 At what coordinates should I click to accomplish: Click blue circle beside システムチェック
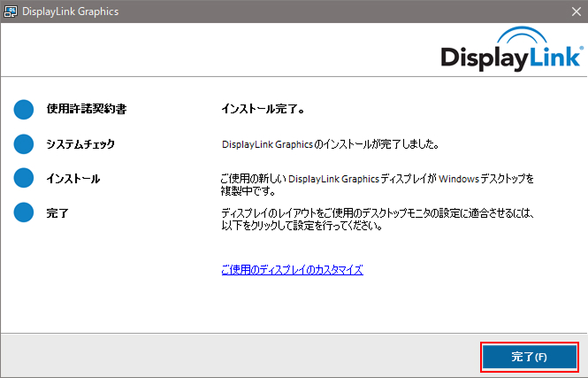click(x=23, y=143)
